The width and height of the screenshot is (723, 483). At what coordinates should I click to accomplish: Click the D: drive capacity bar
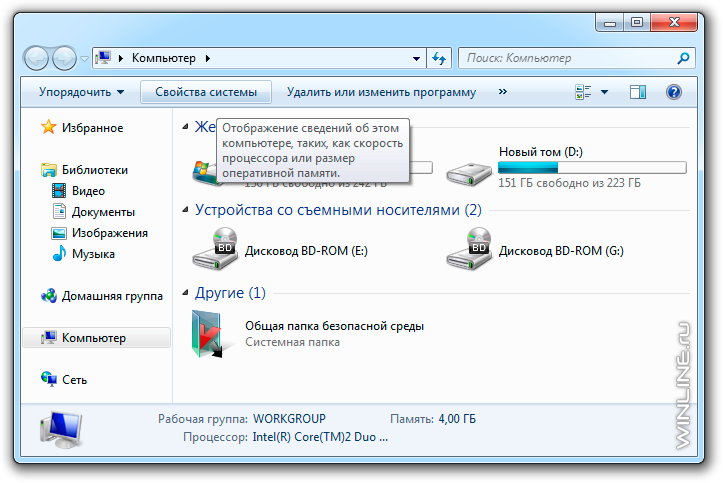[x=593, y=167]
